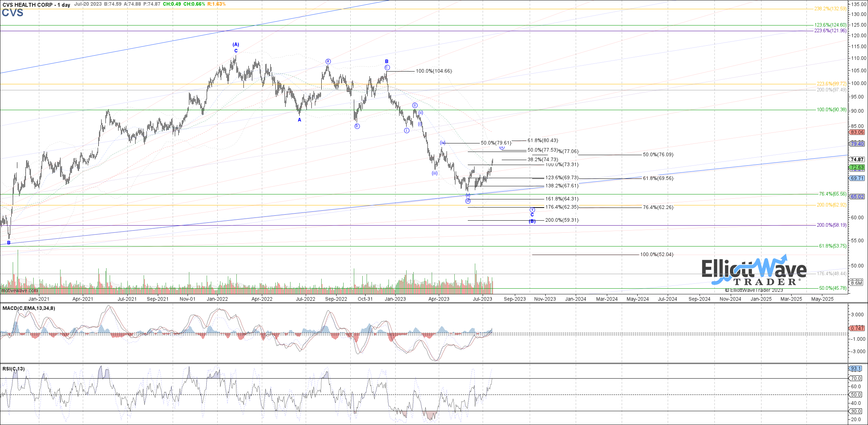868x425 pixels.
Task: Click the 65.02 price tag on axis
Action: [857, 197]
